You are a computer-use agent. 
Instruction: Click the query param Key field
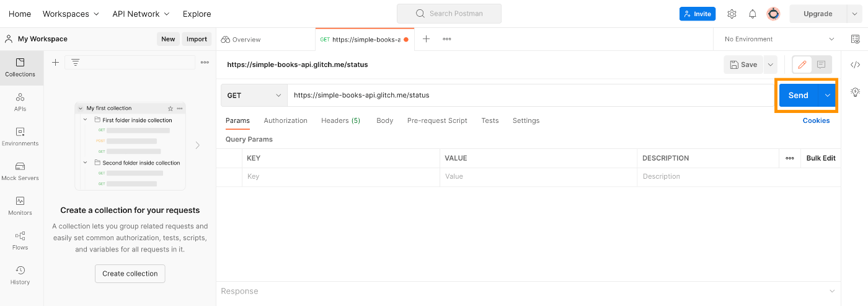pyautogui.click(x=340, y=177)
